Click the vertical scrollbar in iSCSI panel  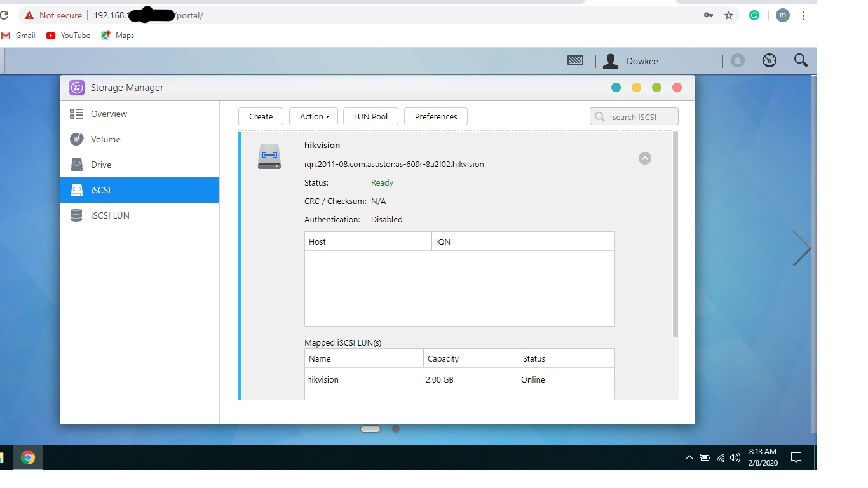[x=675, y=234]
